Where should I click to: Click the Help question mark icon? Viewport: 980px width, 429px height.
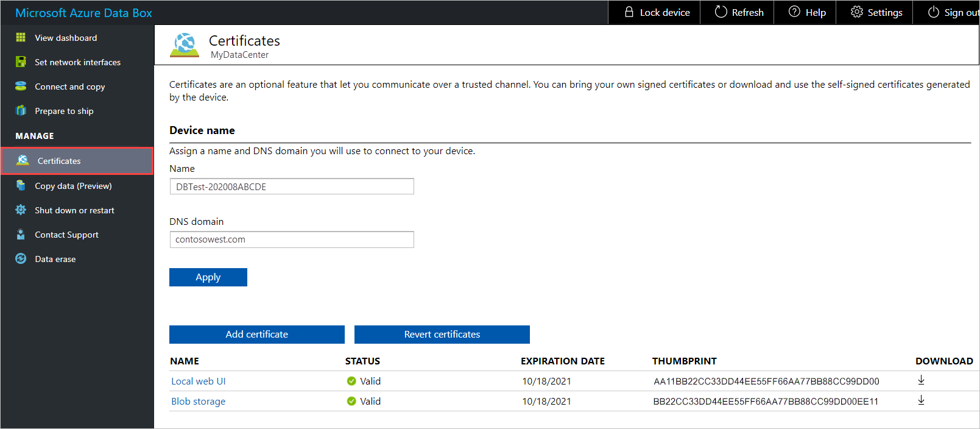click(794, 12)
